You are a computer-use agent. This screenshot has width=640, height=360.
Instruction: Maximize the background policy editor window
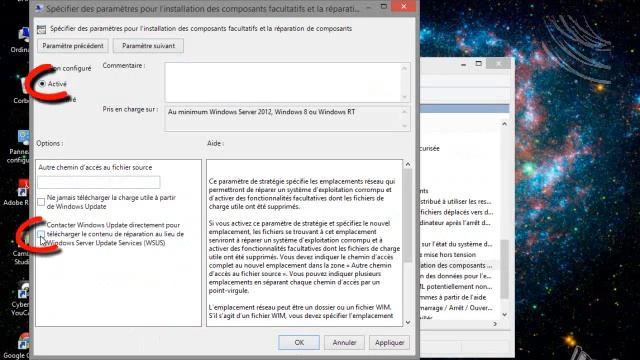pyautogui.click(x=479, y=64)
